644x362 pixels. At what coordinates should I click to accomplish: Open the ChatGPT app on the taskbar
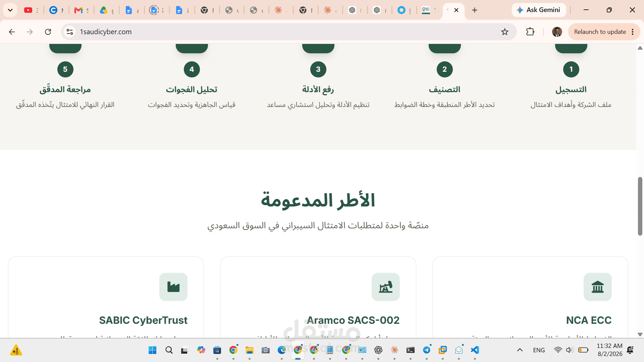[x=378, y=350]
